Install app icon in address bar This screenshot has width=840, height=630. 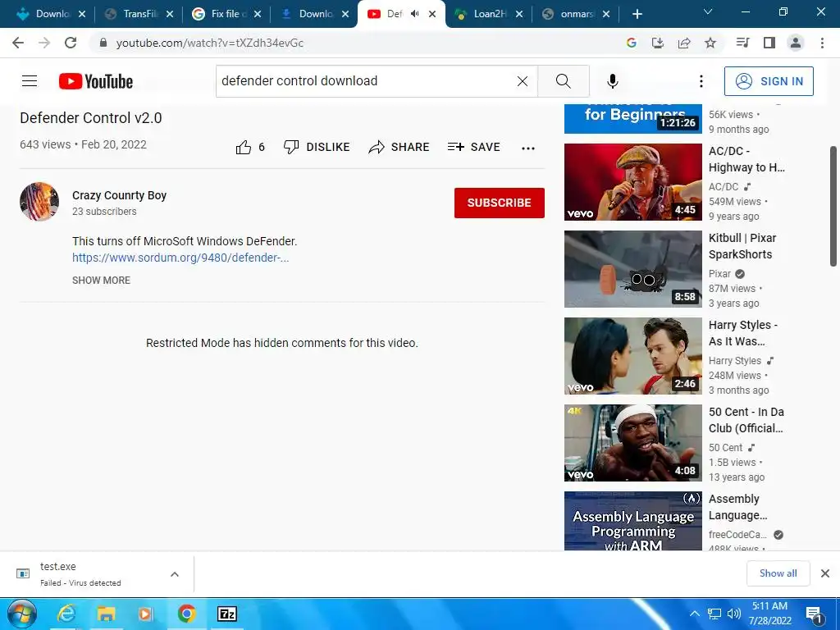click(658, 43)
